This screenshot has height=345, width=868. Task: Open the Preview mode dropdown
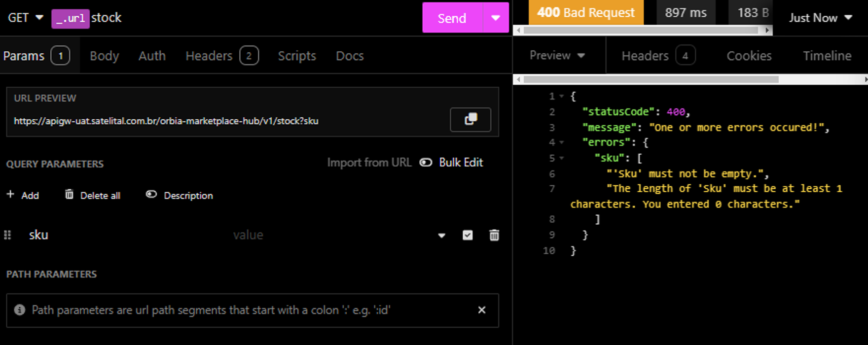pos(557,56)
